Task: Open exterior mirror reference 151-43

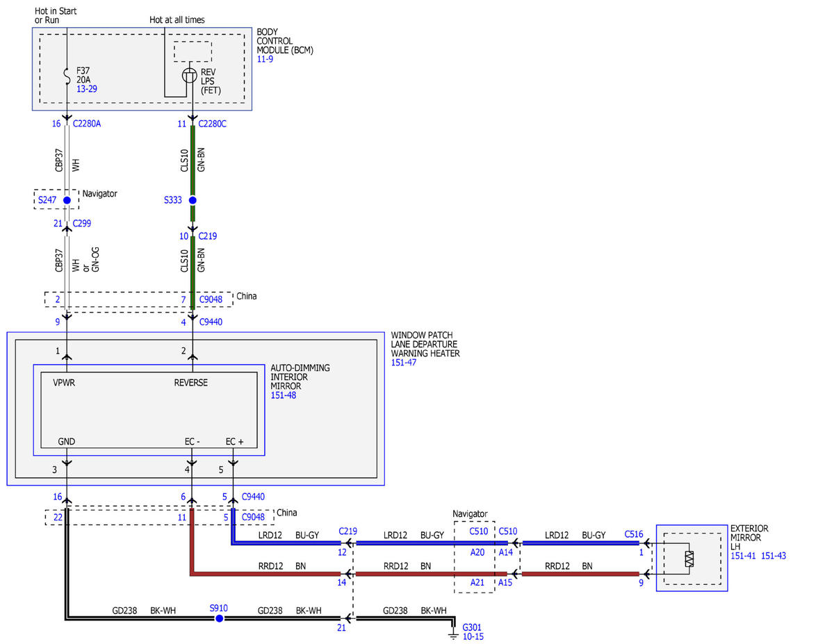Action: (774, 556)
